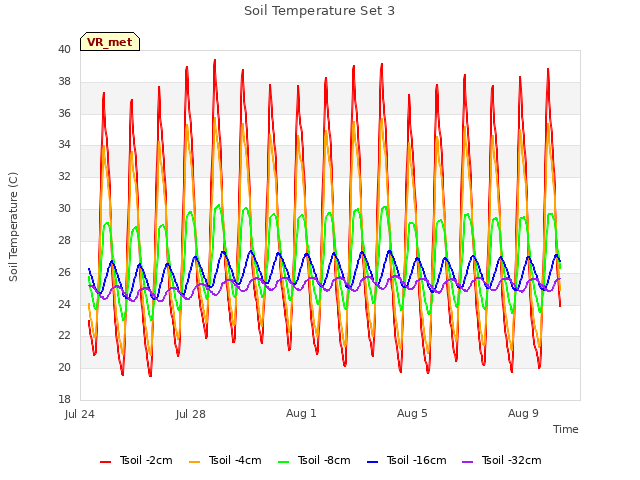Click the 30 y-axis tick value
Screen dimensions: 640x480
click(x=64, y=209)
